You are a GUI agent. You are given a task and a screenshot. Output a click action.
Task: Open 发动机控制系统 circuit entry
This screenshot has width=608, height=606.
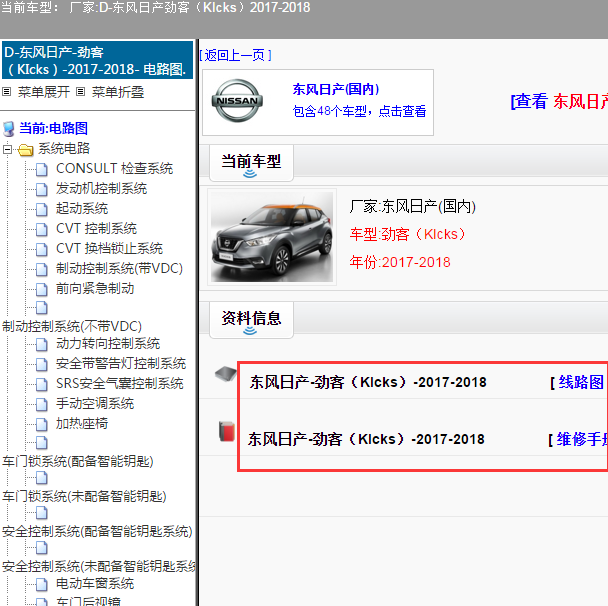[x=101, y=189]
